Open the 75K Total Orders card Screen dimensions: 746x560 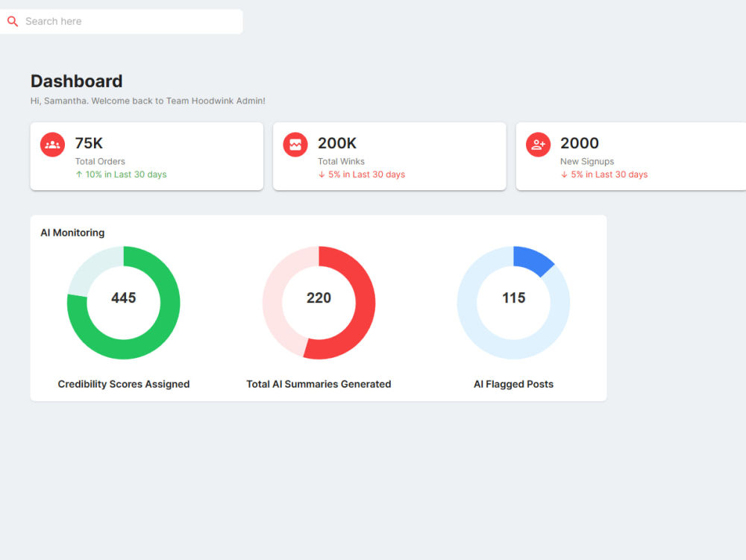pyautogui.click(x=147, y=157)
